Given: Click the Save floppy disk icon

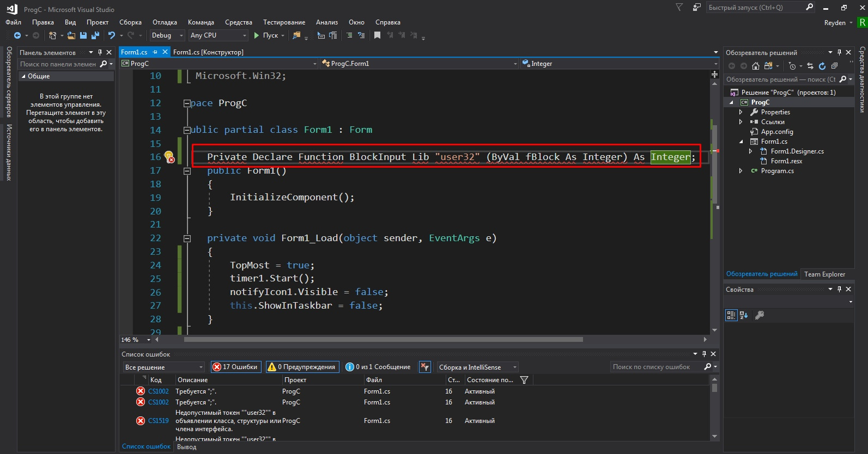Looking at the screenshot, I should pyautogui.click(x=83, y=35).
